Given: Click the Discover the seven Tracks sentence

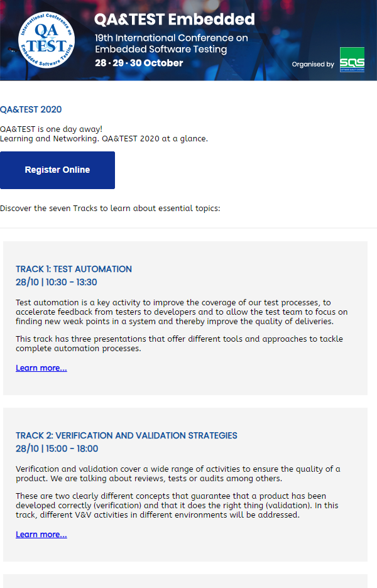Looking at the screenshot, I should pyautogui.click(x=111, y=208).
